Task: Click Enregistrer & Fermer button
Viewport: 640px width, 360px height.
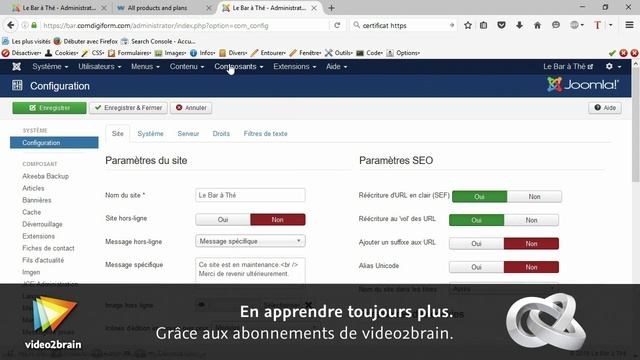Action: coord(128,108)
